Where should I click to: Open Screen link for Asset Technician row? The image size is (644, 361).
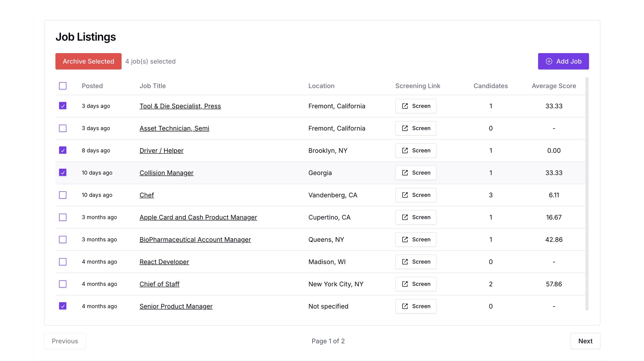point(416,128)
